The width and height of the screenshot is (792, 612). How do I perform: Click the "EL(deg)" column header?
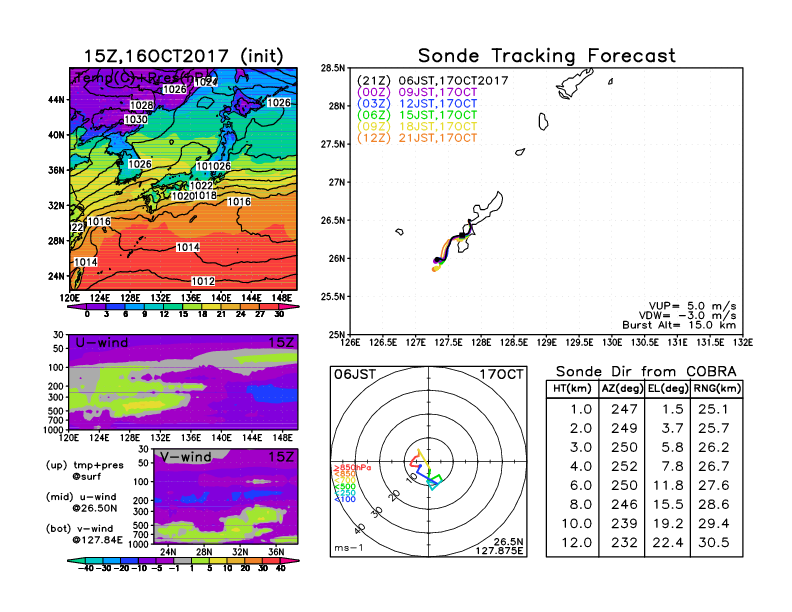click(x=668, y=389)
